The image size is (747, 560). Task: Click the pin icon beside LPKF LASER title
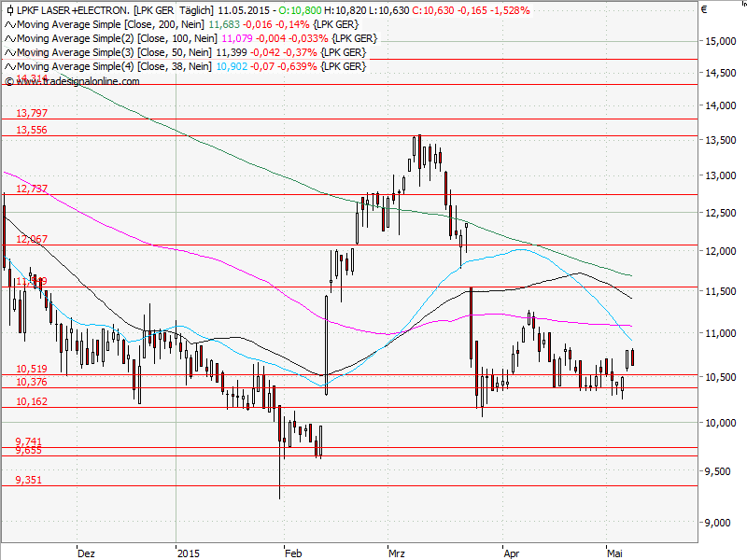9,12
